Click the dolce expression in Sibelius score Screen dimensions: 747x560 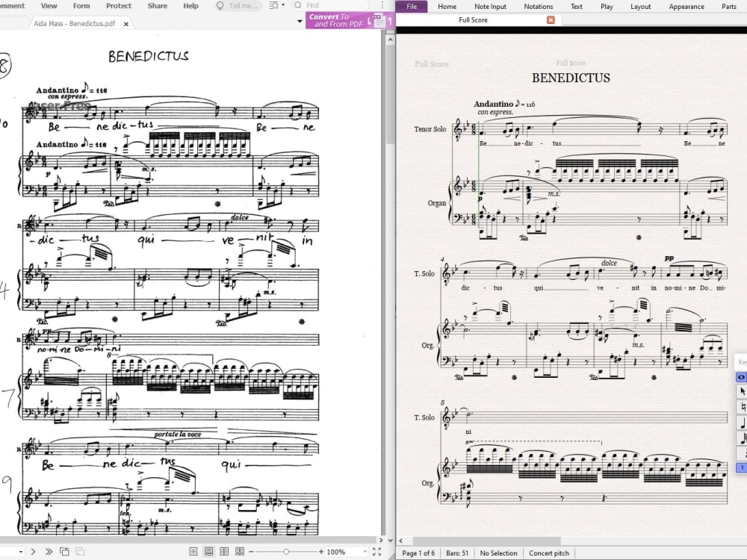pos(609,263)
